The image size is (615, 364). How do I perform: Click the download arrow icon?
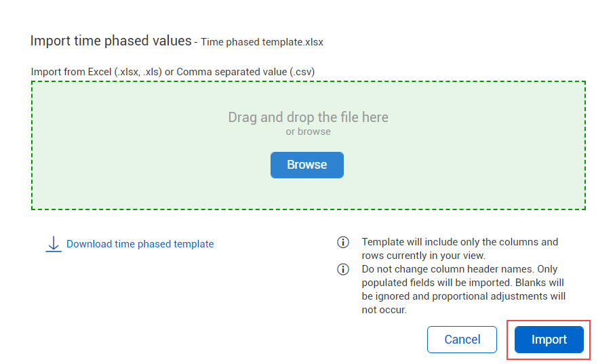(54, 244)
